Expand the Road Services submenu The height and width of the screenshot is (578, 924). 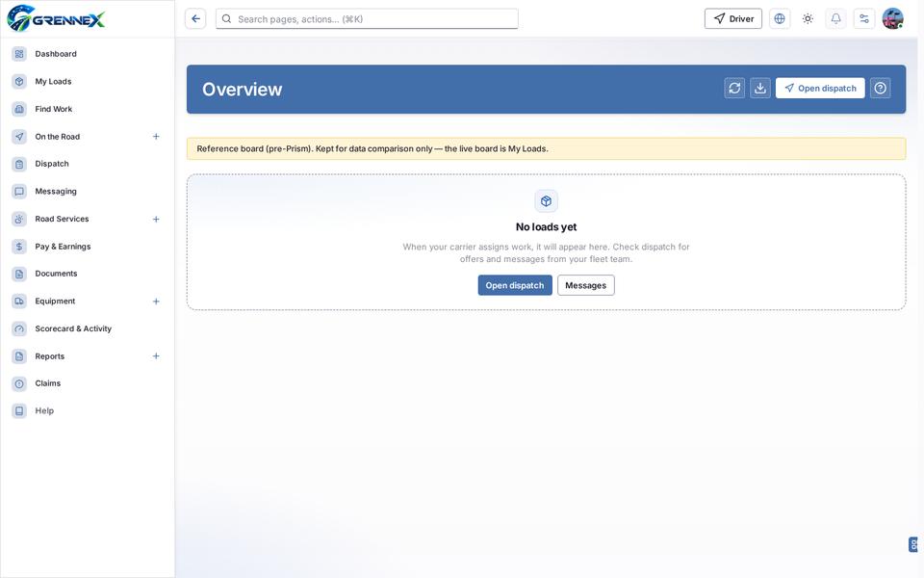(x=156, y=220)
